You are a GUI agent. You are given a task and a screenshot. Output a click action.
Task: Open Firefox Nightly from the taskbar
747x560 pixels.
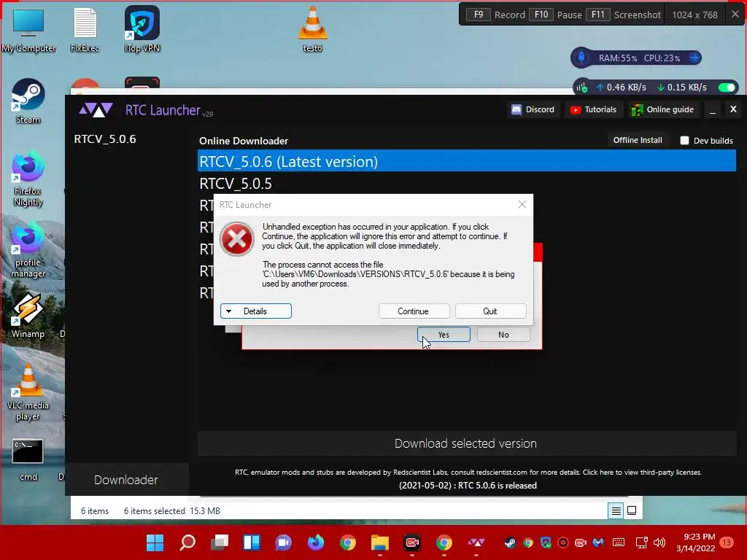pos(315,542)
